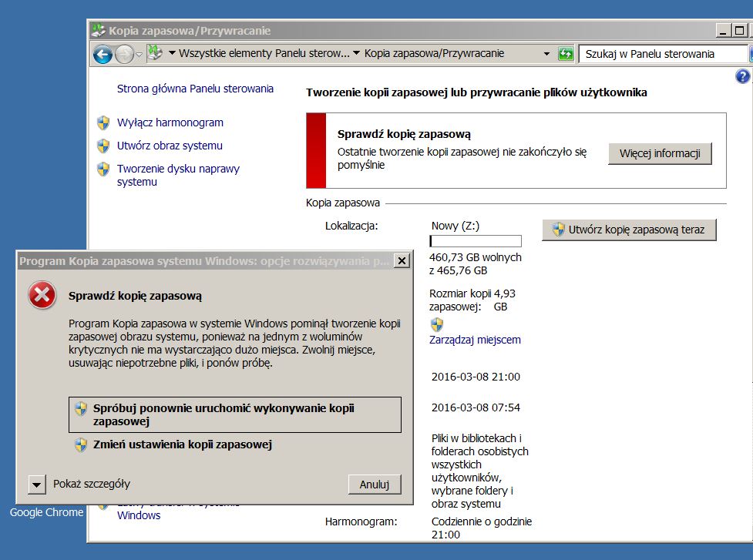Click 'Nowy (Z:)' location value
Screen dimensions: 753x560
pyautogui.click(x=455, y=226)
